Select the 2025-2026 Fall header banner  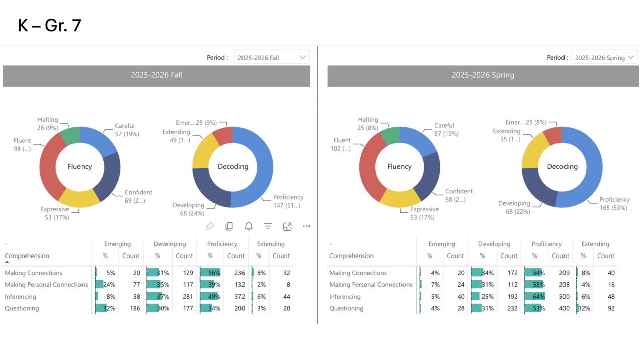(156, 75)
